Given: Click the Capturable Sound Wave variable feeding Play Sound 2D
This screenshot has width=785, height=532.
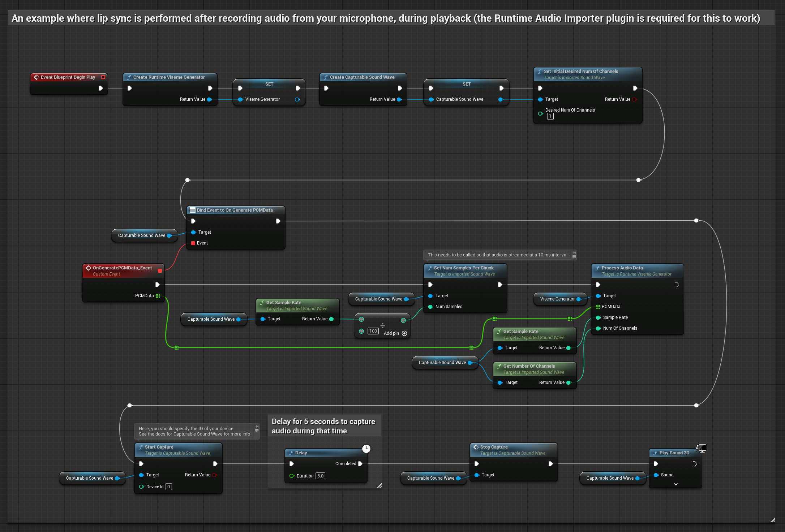Looking at the screenshot, I should pyautogui.click(x=613, y=478).
